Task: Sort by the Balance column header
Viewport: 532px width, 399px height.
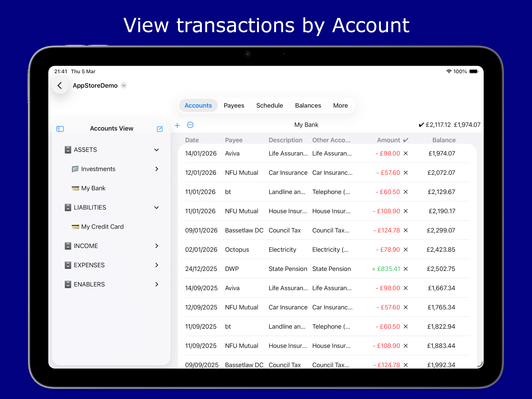Action: click(444, 140)
